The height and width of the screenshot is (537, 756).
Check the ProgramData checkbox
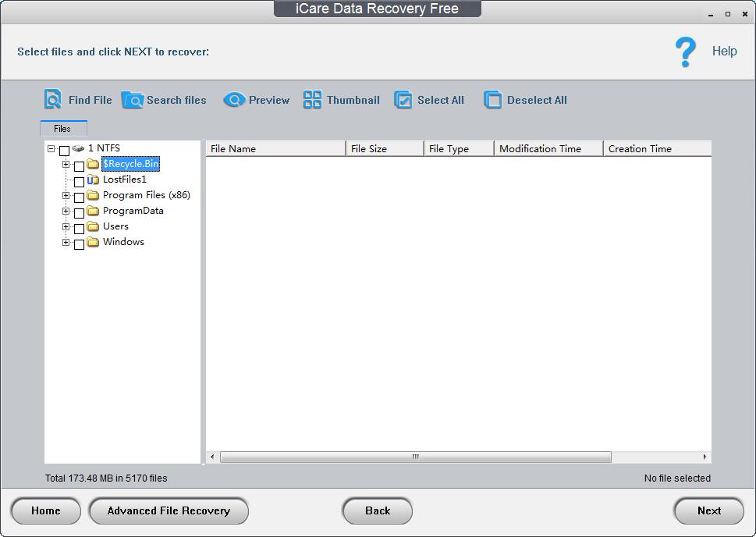pyautogui.click(x=79, y=213)
